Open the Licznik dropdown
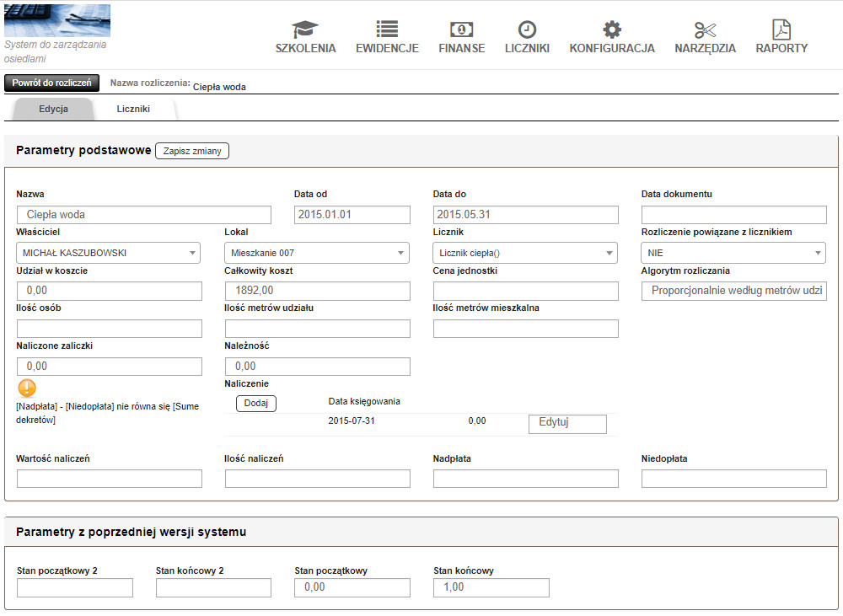Viewport: 843px width, 616px height. pyautogui.click(x=525, y=253)
